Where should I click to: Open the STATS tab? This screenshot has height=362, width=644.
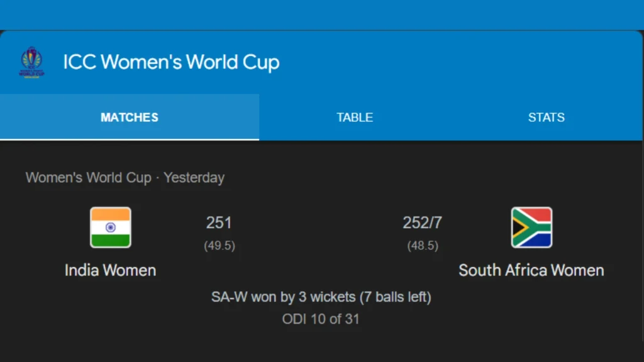[546, 117]
